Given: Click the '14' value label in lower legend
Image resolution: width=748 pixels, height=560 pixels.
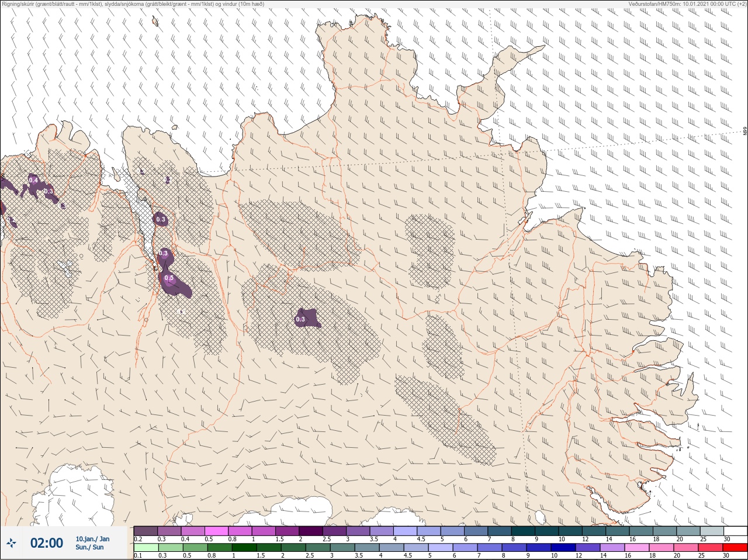Looking at the screenshot, I should coord(604,556).
